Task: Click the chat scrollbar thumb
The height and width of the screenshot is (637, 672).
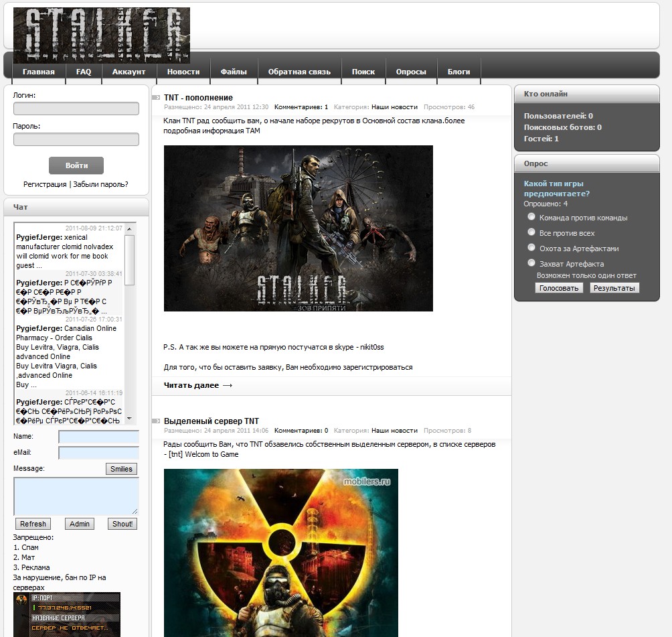Action: pos(129,260)
